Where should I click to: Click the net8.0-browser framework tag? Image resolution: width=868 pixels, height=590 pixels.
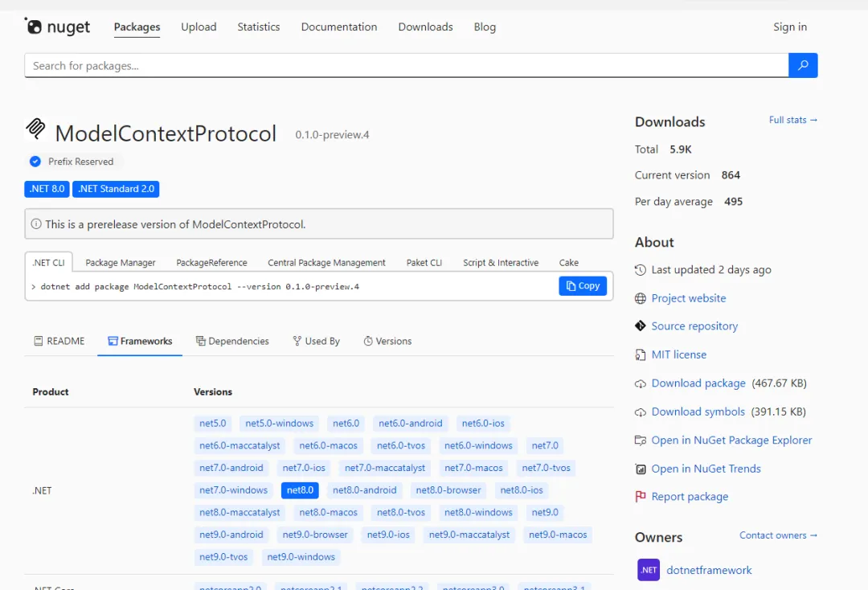click(448, 490)
